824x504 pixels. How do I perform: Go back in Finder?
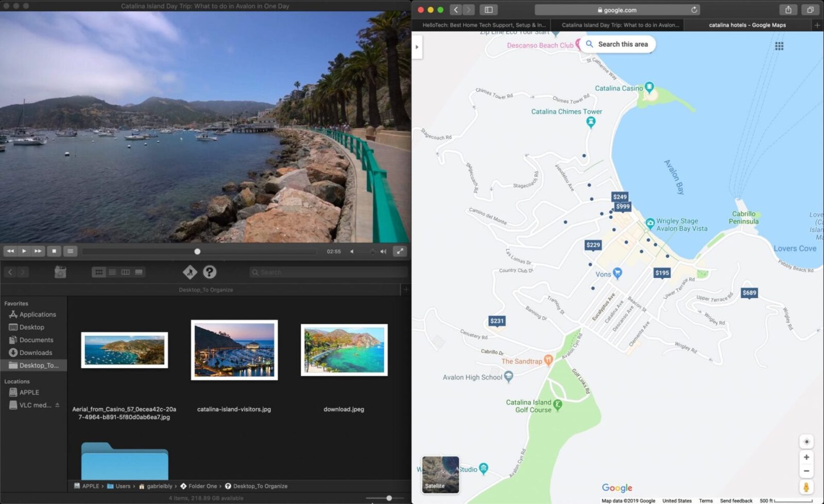10,272
